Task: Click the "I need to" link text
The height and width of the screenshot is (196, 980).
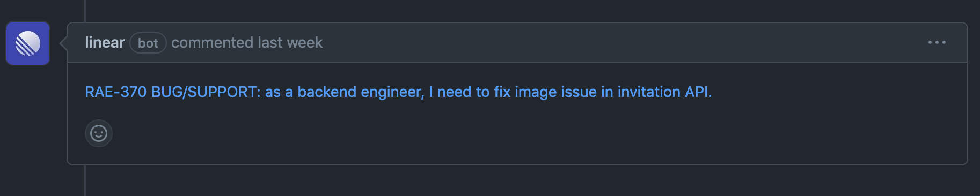Action: [459, 92]
